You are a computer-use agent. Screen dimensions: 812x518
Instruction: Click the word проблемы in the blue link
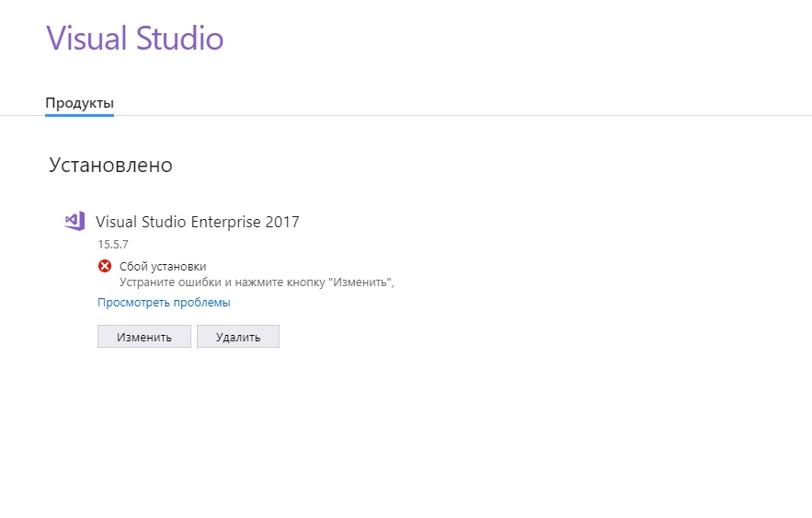[202, 302]
